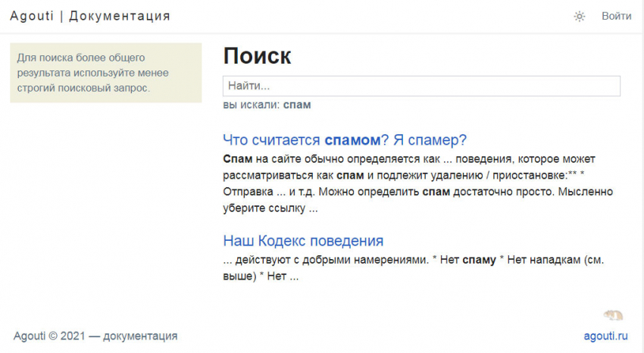Click the snippet 'действуют с добрыми намерениями'
This screenshot has width=644, height=353.
click(x=414, y=267)
